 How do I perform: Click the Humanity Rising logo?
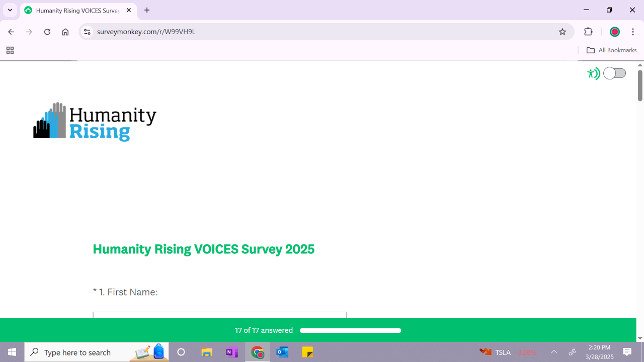point(95,122)
